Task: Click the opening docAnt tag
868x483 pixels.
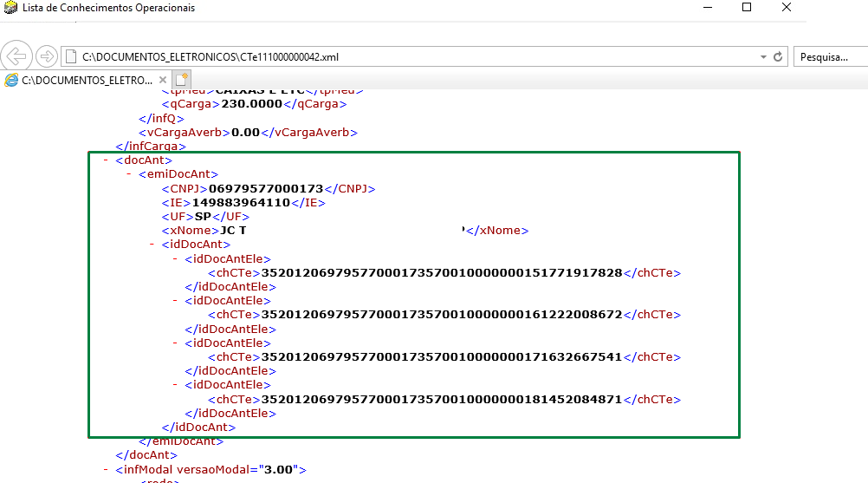Action: [x=144, y=160]
